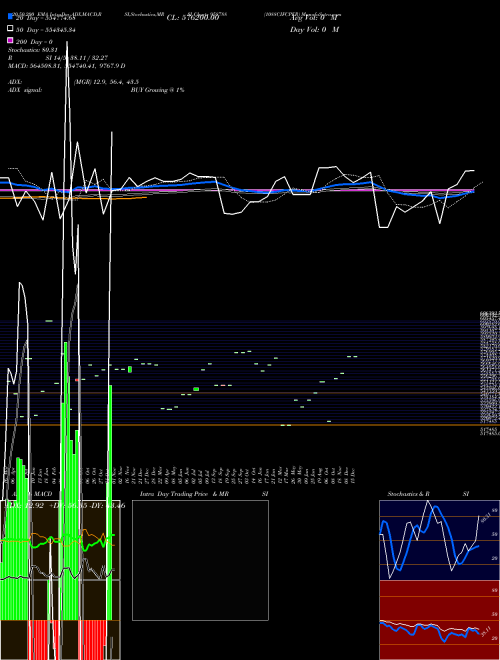Click the green candle marker near 03 Jul
Image resolution: width=500 pixels, height=660 pixels.
(x=196, y=389)
